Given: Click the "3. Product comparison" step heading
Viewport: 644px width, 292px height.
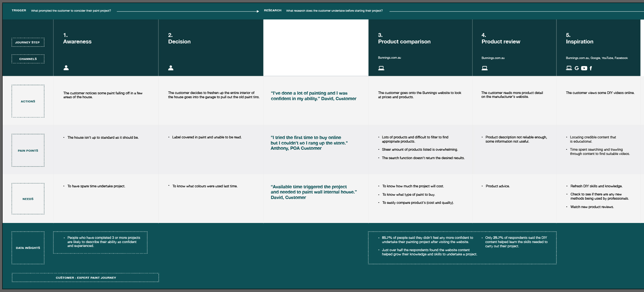Looking at the screenshot, I should pos(404,38).
